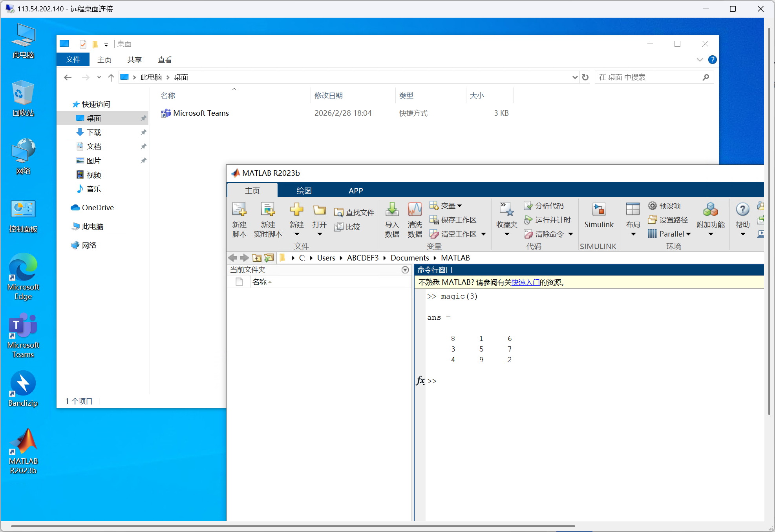Select Microsoft Teams file in Explorer list
The height and width of the screenshot is (532, 775).
[200, 113]
